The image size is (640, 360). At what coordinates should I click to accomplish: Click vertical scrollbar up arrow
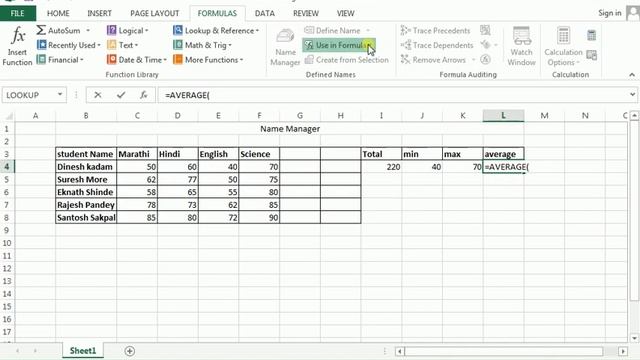point(634,116)
